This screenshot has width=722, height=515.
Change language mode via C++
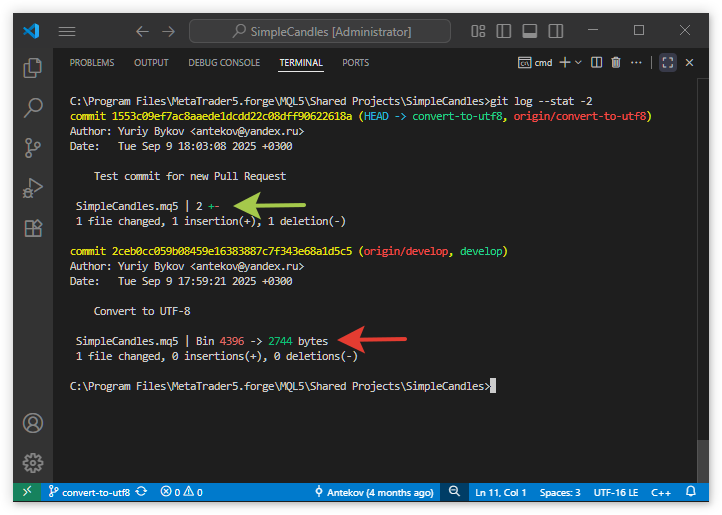[661, 492]
